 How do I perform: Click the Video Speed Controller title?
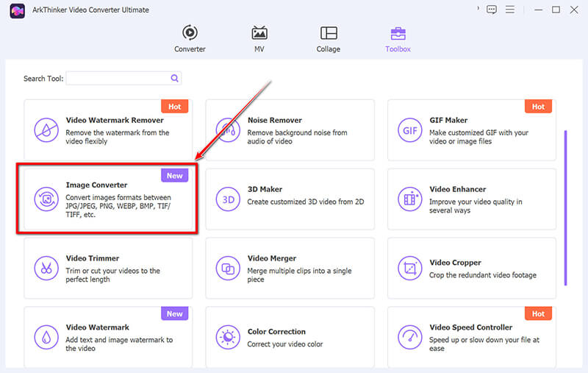[470, 327]
